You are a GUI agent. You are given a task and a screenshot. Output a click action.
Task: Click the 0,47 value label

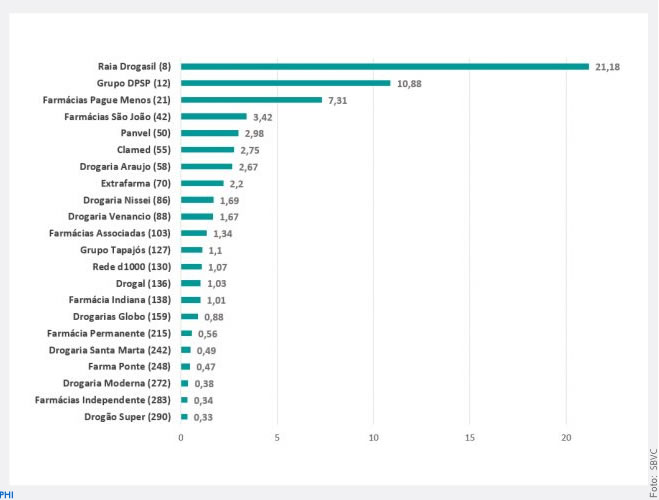click(x=206, y=367)
